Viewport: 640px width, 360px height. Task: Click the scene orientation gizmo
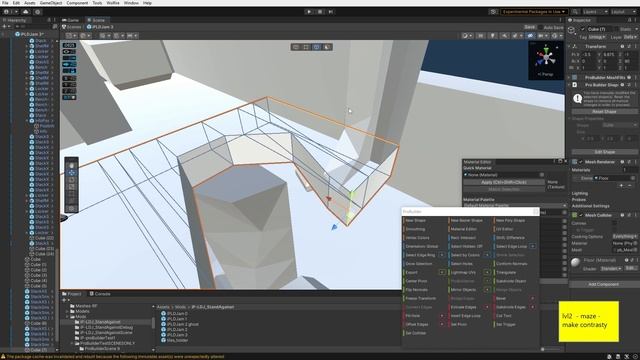click(x=546, y=58)
